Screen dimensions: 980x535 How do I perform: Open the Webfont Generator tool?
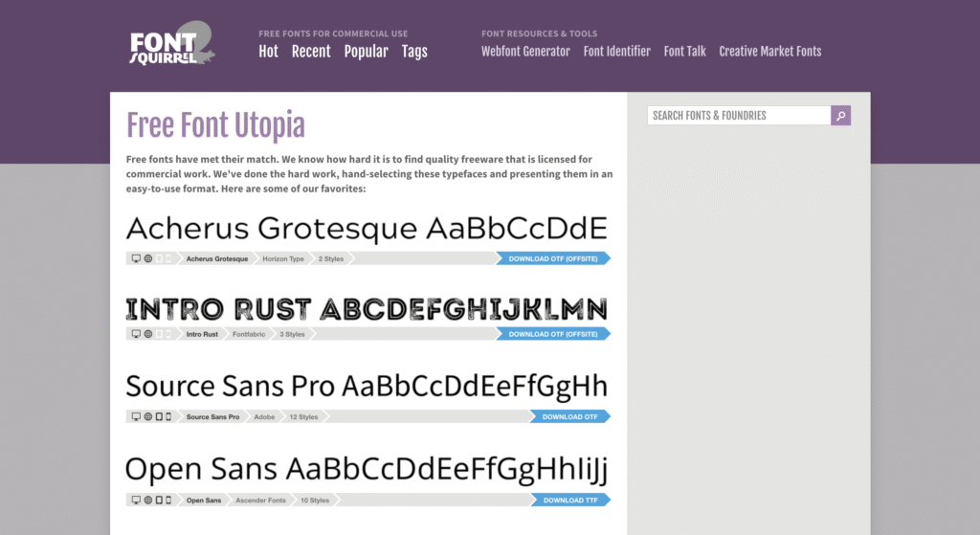(x=525, y=52)
